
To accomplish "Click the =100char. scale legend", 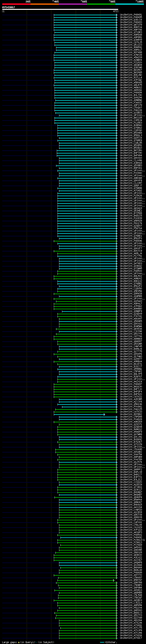I will [109, 642].
